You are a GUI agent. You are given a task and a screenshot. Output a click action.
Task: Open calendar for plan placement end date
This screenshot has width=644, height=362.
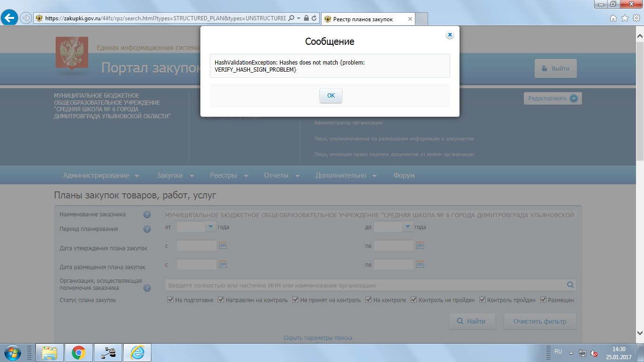pyautogui.click(x=420, y=264)
